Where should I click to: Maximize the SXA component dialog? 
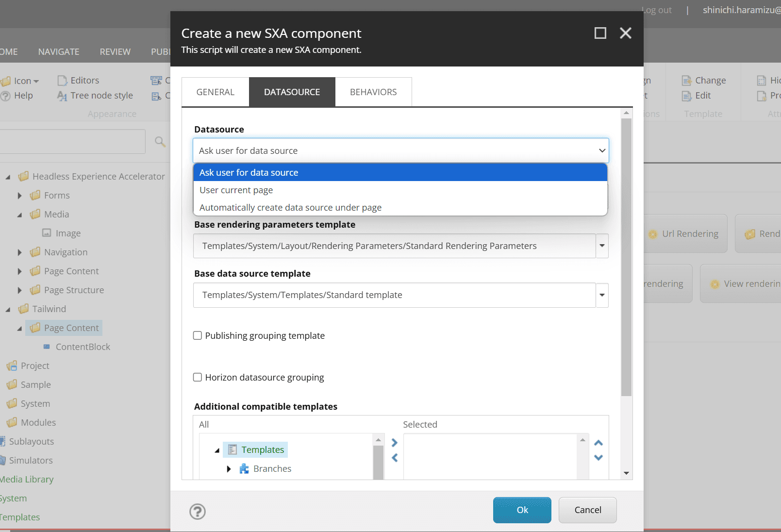(x=600, y=33)
